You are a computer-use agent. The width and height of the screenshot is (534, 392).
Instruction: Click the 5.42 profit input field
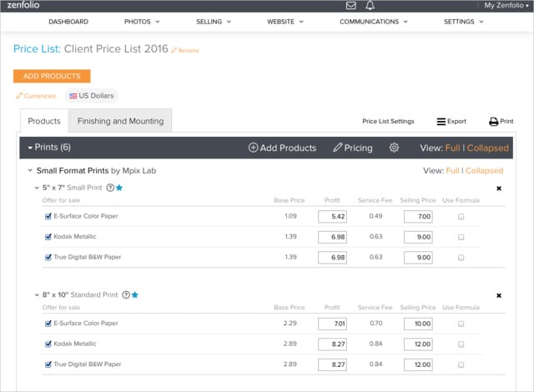coord(332,217)
